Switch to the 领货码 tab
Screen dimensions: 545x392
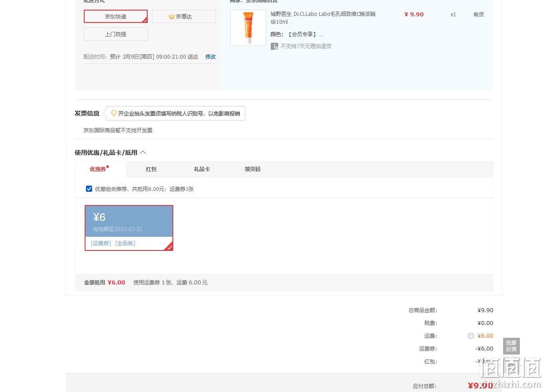point(252,169)
